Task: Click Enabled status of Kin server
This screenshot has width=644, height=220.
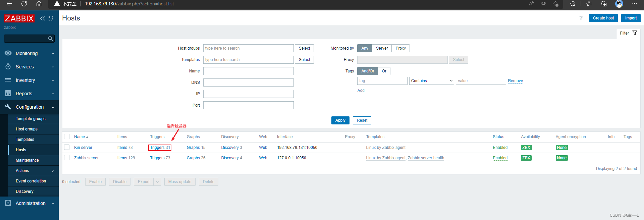Action: pyautogui.click(x=500, y=148)
